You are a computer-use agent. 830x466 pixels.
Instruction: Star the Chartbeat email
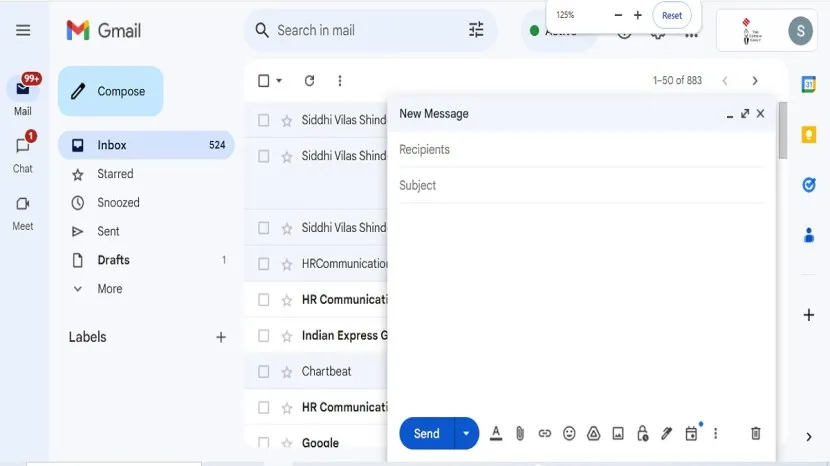point(287,372)
